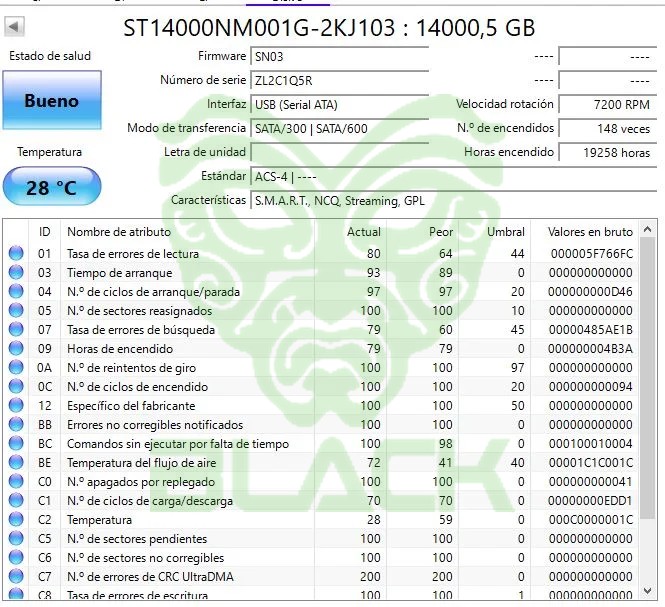Click status orb for Tasa de errores de búsqueda

pyautogui.click(x=16, y=330)
